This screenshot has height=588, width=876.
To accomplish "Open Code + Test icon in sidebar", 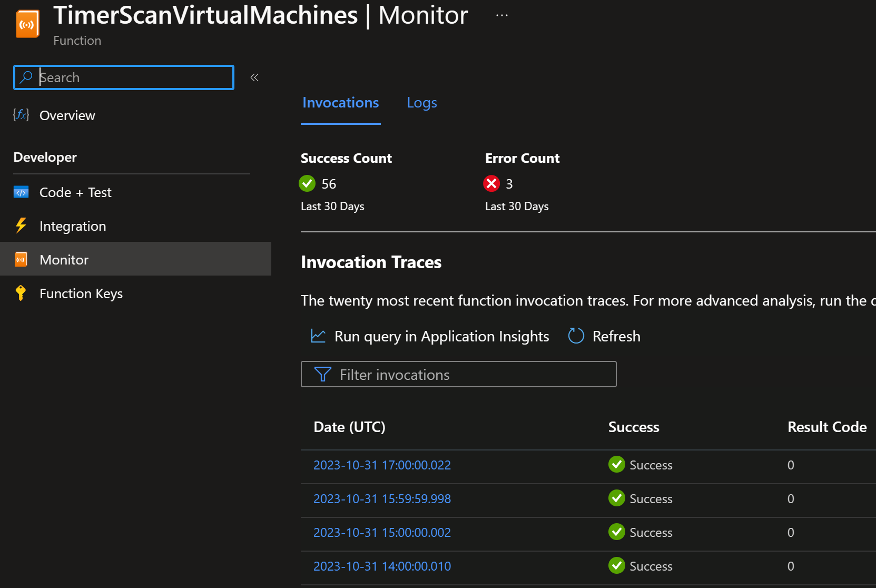I will [21, 192].
